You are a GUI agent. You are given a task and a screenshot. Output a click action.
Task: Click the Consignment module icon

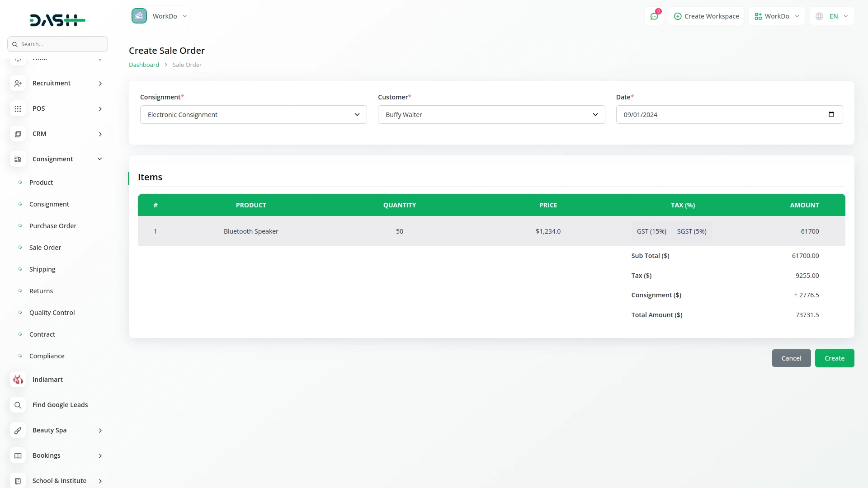(18, 159)
